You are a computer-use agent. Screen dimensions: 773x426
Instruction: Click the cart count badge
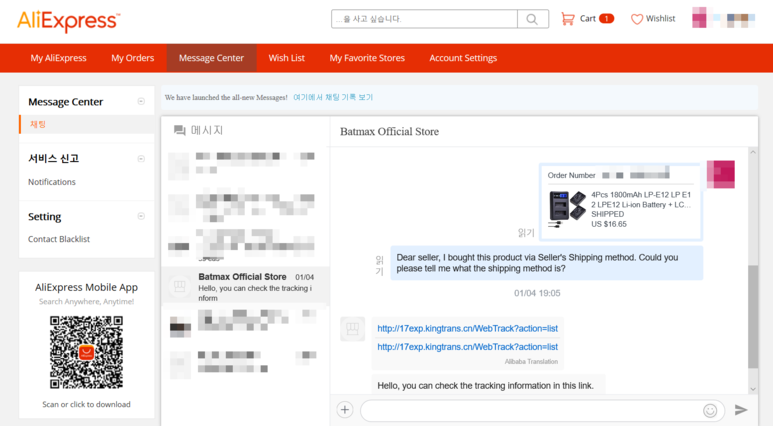pyautogui.click(x=606, y=19)
